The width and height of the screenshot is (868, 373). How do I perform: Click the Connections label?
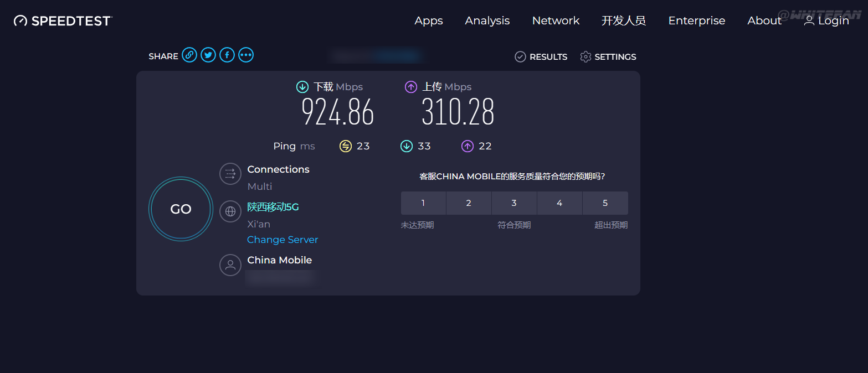pos(279,169)
